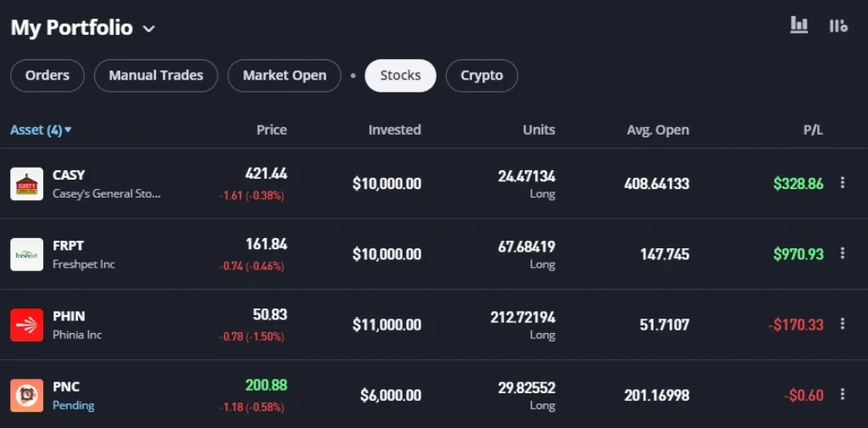Show the Orders view
The image size is (868, 428).
(x=47, y=75)
